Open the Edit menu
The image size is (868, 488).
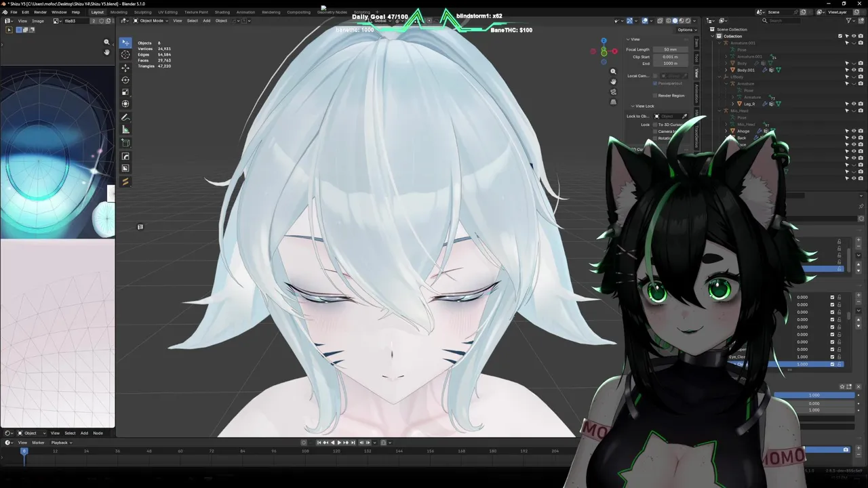24,12
